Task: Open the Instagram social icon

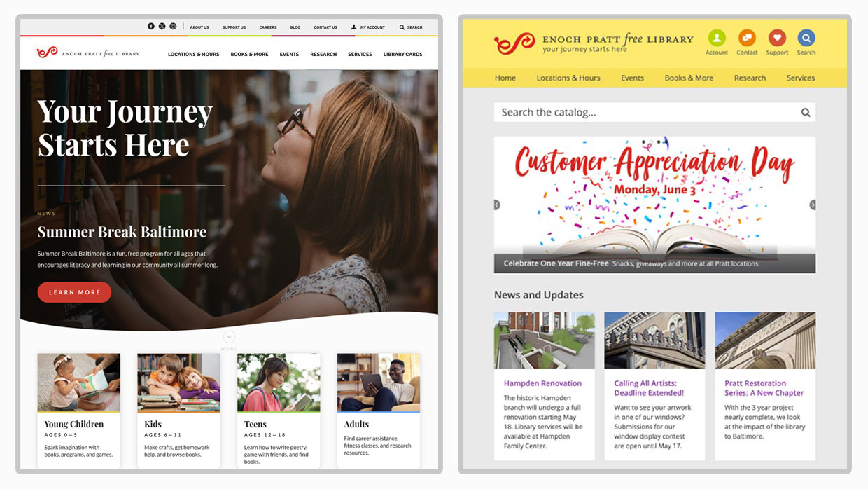Action: (173, 27)
